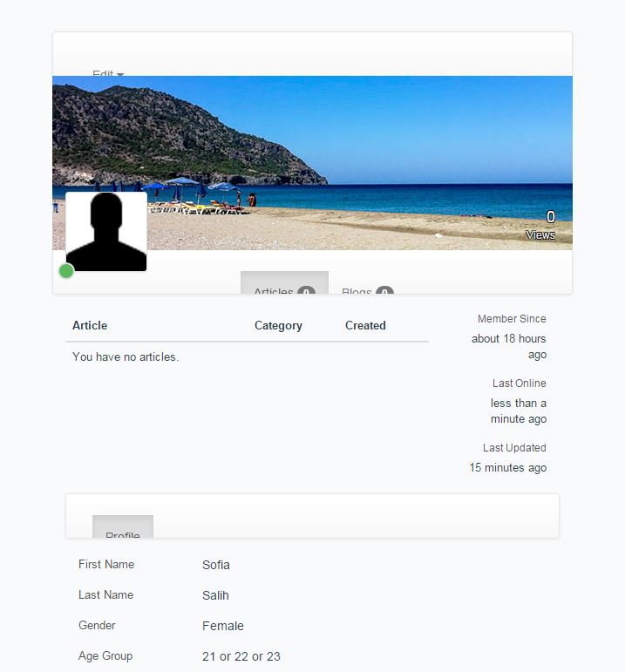Sort by the Created column header
This screenshot has width=625, height=672.
[x=365, y=325]
